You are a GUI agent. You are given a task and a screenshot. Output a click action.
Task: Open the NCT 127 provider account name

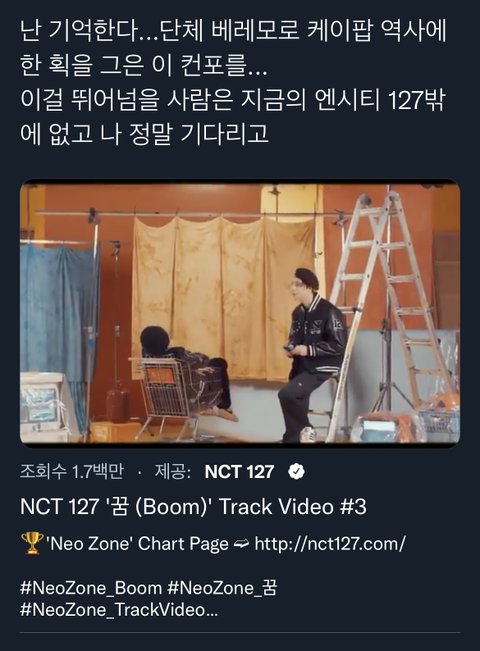[x=240, y=472]
